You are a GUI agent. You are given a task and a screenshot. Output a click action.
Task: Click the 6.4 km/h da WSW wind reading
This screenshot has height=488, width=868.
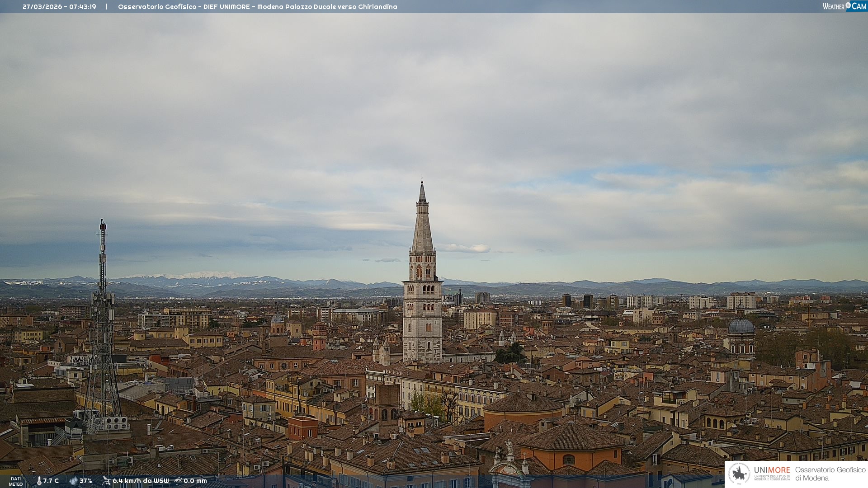[141, 481]
